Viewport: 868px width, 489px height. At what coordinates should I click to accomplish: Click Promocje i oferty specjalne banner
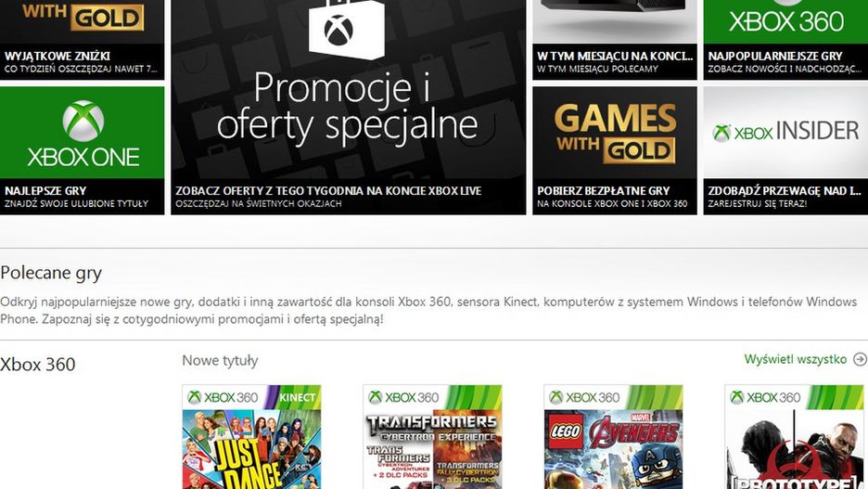(x=348, y=107)
